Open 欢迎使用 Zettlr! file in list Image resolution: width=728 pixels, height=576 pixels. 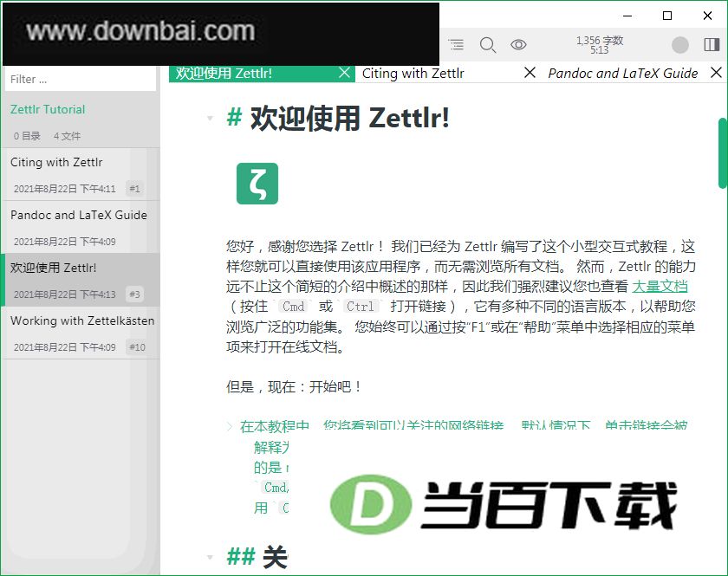point(81,280)
